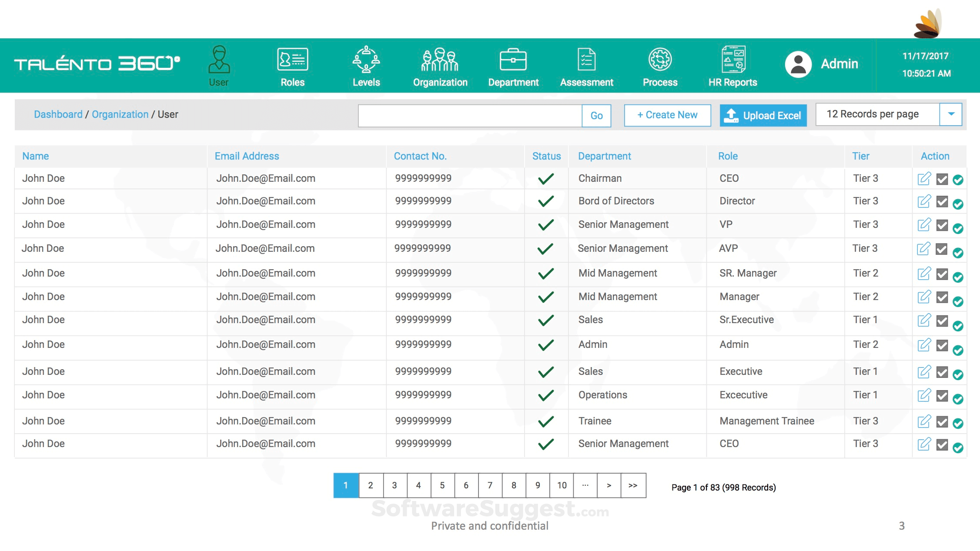Expand more pages via ellipsis button

click(x=585, y=485)
